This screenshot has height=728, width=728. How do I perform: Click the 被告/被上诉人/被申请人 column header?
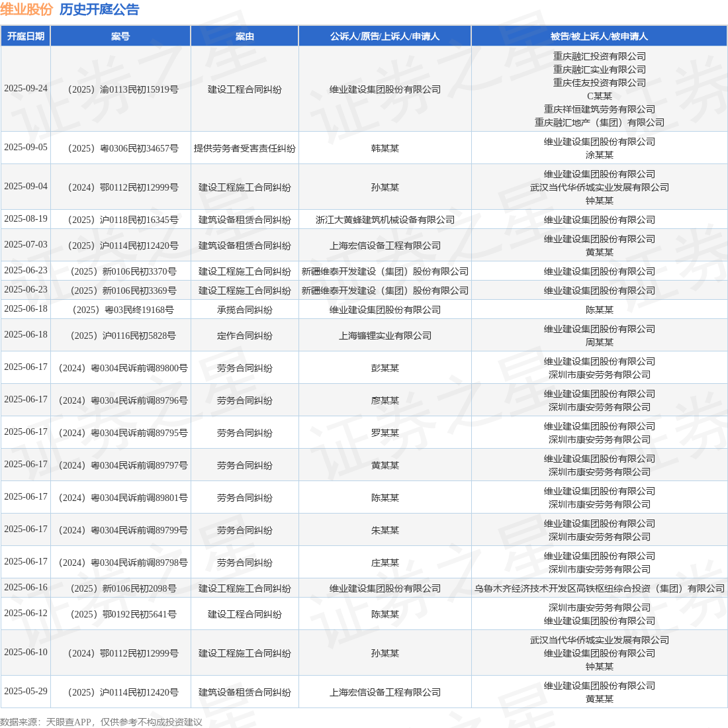tap(600, 36)
